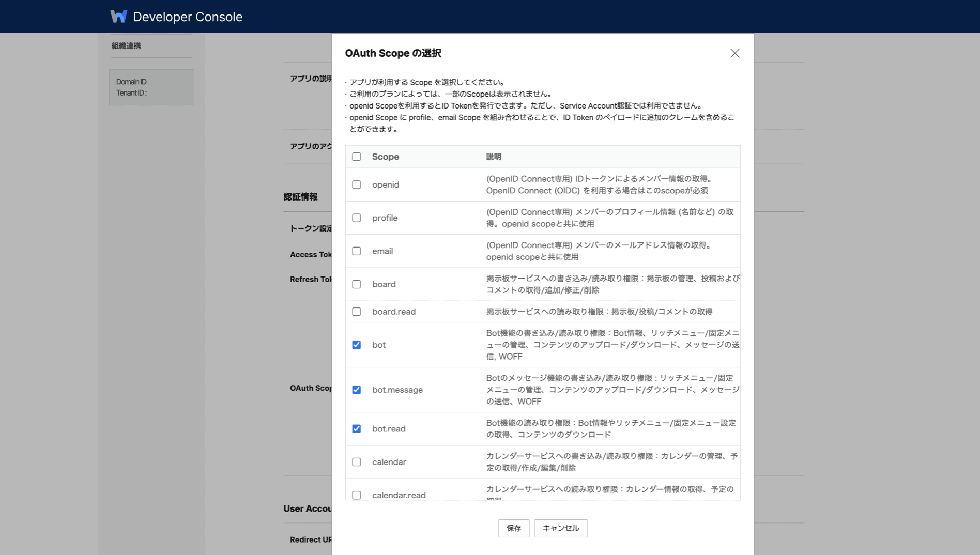The height and width of the screenshot is (555, 980).
Task: Select the bot.message scope row label
Action: [x=397, y=390]
